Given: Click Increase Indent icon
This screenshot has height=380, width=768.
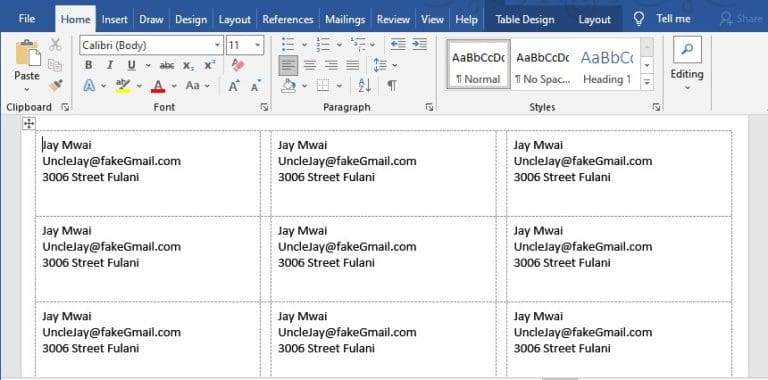Looking at the screenshot, I should [x=419, y=45].
